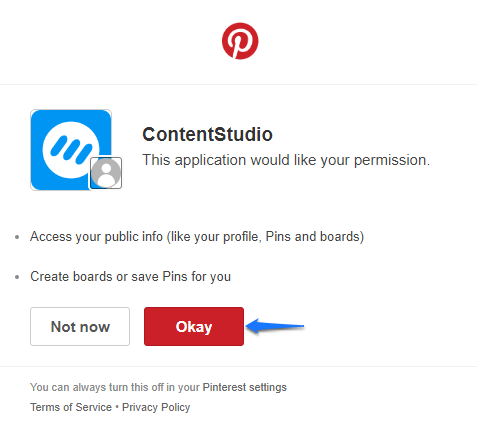Image resolution: width=477 pixels, height=431 pixels.
Task: View the Privacy Policy link
Action: coord(156,407)
